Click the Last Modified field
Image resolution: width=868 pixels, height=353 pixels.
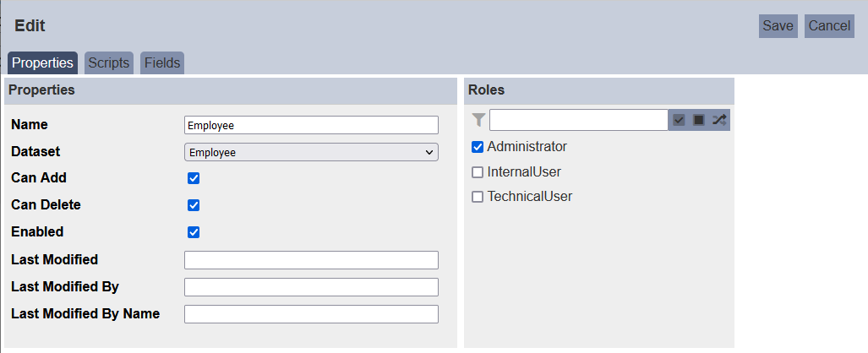[x=311, y=260]
